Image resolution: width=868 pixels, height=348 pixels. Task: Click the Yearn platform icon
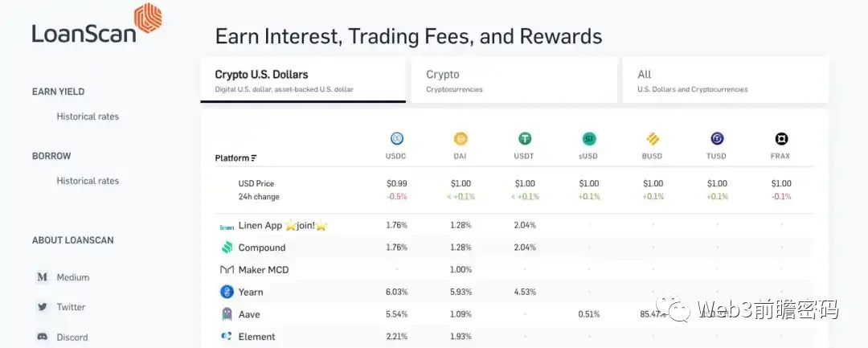point(227,292)
